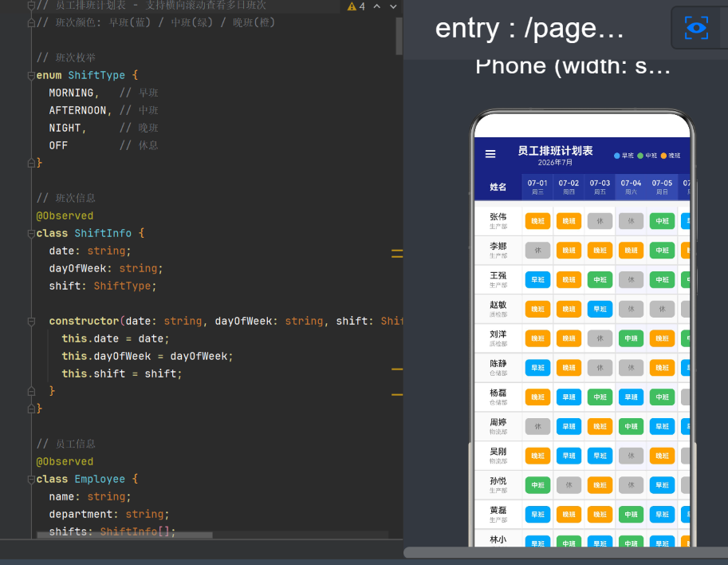The height and width of the screenshot is (565, 728).
Task: Click the orange 晚班 legend dot
Action: 663,156
